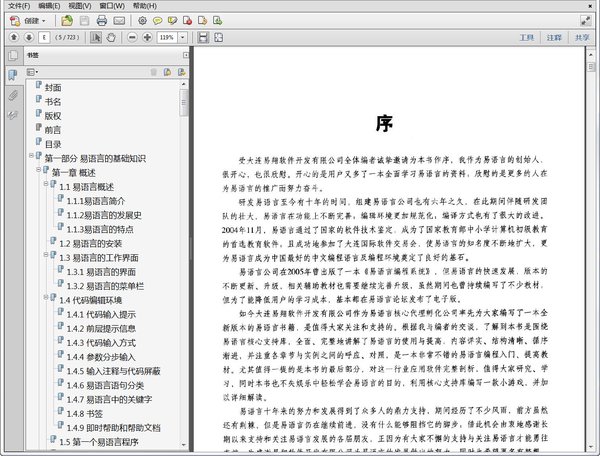600x456 pixels.
Task: Open a file with the folder icon
Action: tap(67, 21)
